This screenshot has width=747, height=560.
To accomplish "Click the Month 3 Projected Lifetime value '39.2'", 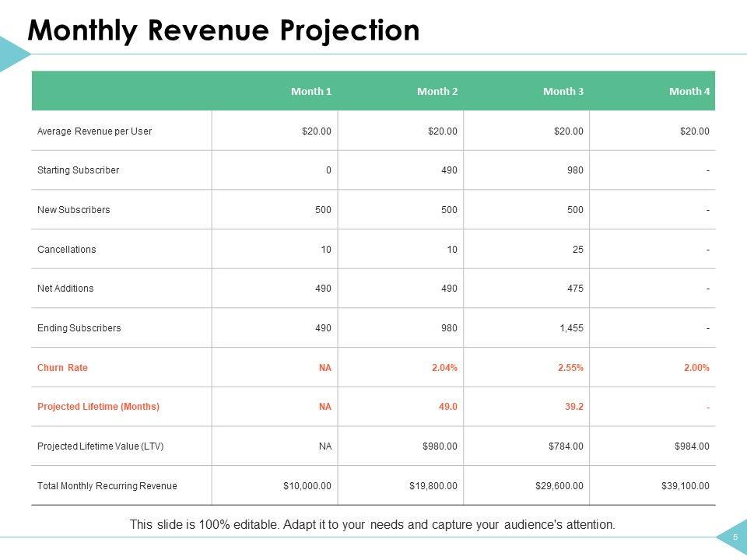I will [574, 407].
